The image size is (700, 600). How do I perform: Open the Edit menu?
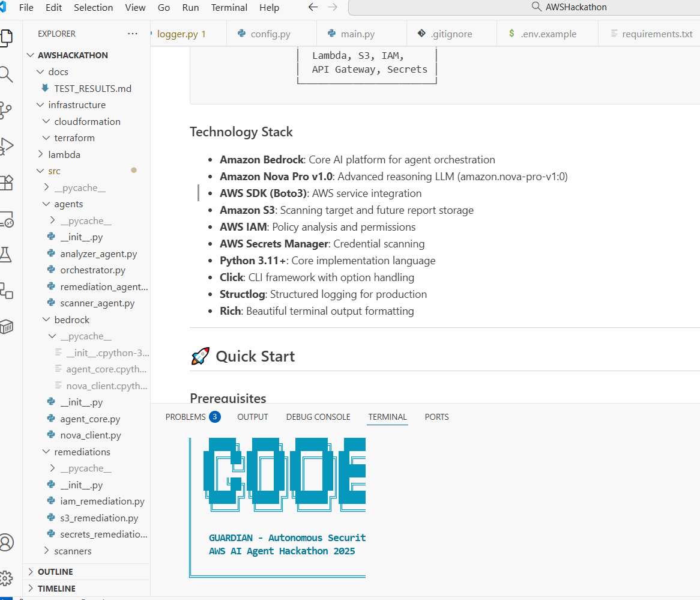pos(53,8)
